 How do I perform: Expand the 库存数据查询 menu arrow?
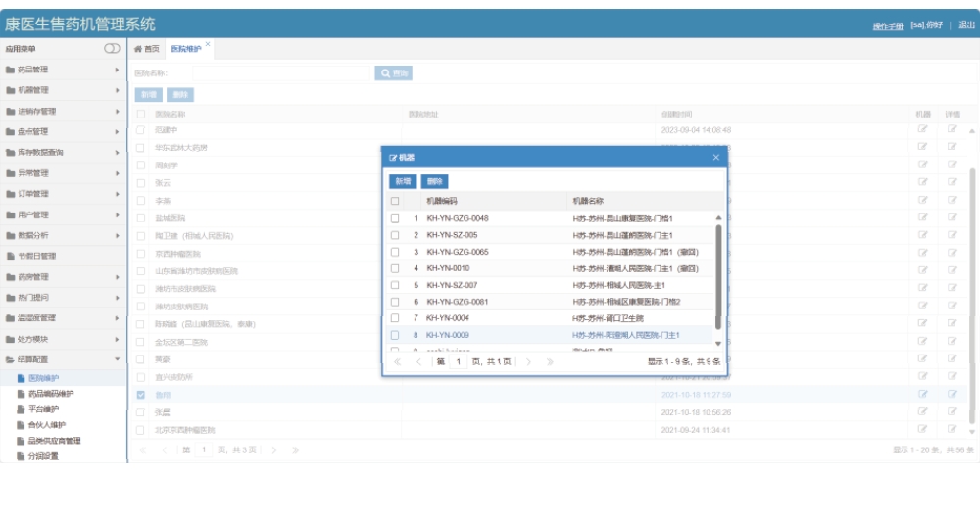click(x=117, y=153)
